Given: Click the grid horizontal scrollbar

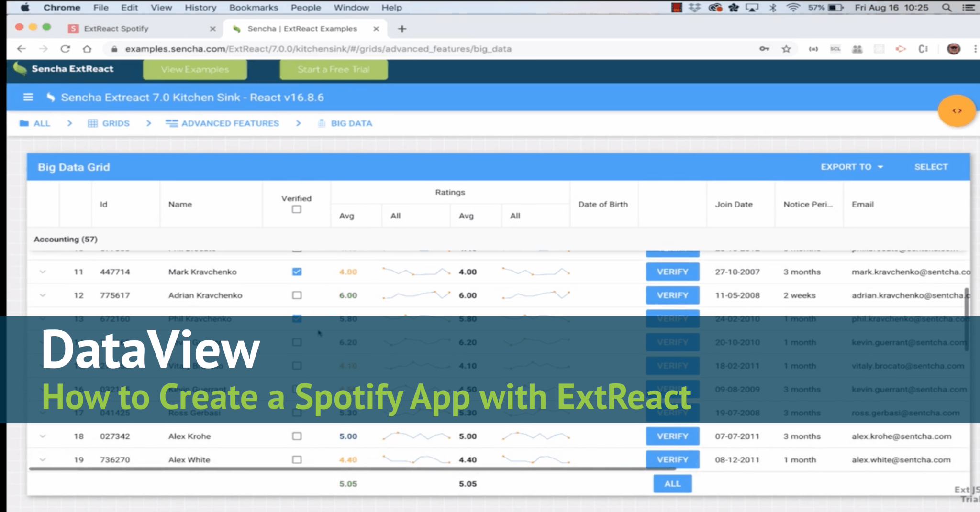Looking at the screenshot, I should click(x=352, y=469).
